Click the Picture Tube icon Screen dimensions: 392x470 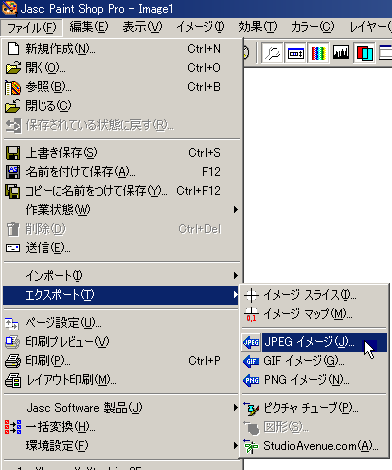tap(251, 409)
